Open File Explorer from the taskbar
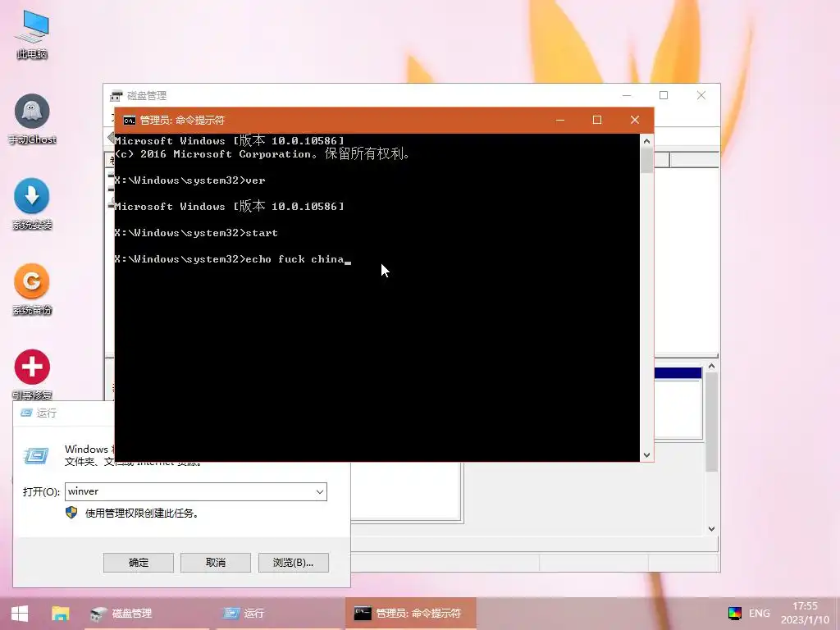 point(60,614)
